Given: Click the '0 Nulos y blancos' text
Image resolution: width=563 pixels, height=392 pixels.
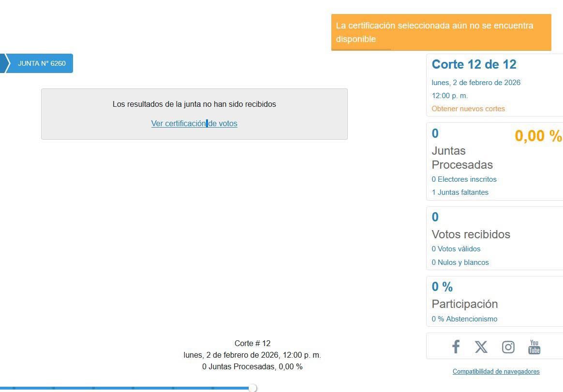Looking at the screenshot, I should pyautogui.click(x=460, y=262).
